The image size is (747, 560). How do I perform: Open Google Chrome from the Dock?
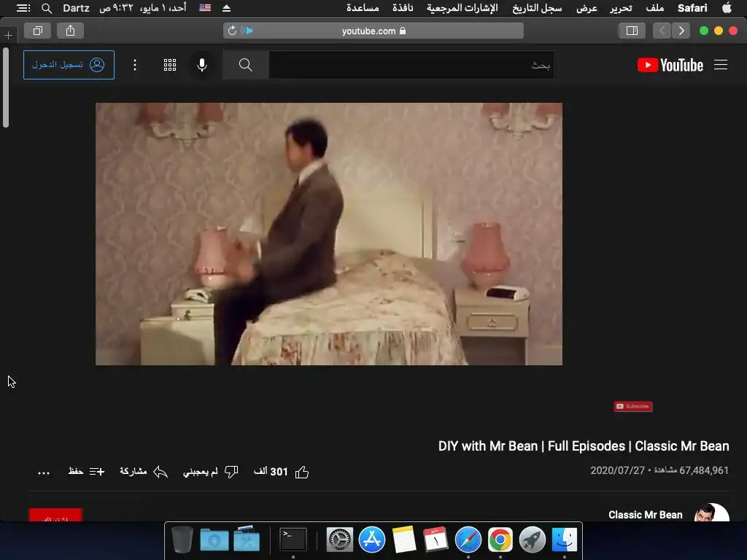pyautogui.click(x=500, y=540)
